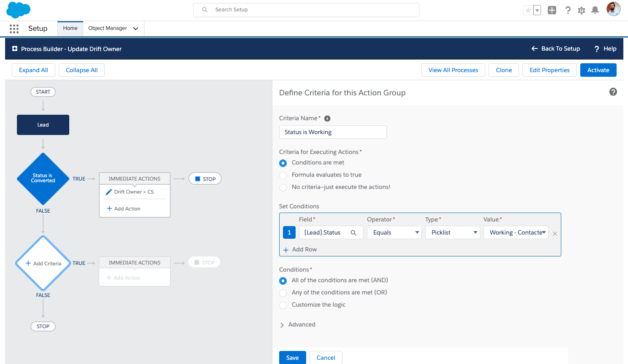Open the help question mark in header

tap(568, 10)
